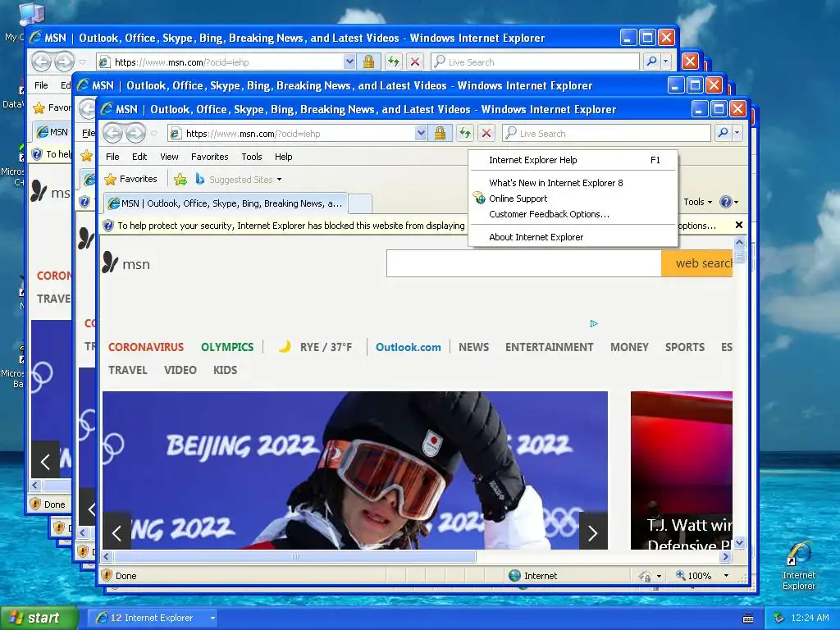
Task: Click the msn logo on the page
Action: tap(126, 263)
